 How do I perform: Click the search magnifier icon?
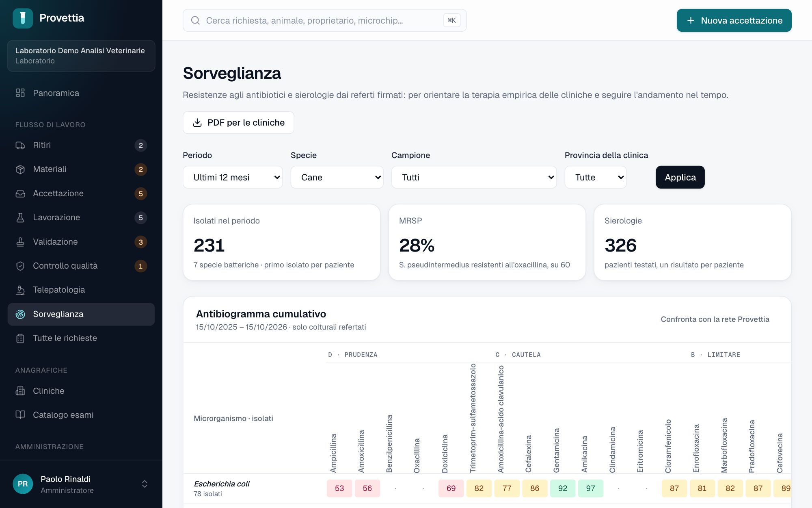coord(195,20)
